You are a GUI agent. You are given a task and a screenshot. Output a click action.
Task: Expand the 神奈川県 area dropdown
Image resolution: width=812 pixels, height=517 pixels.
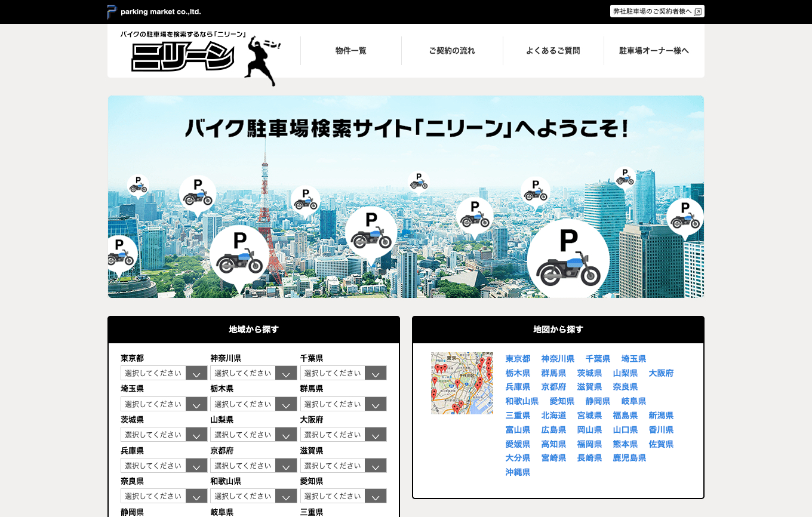pyautogui.click(x=254, y=373)
